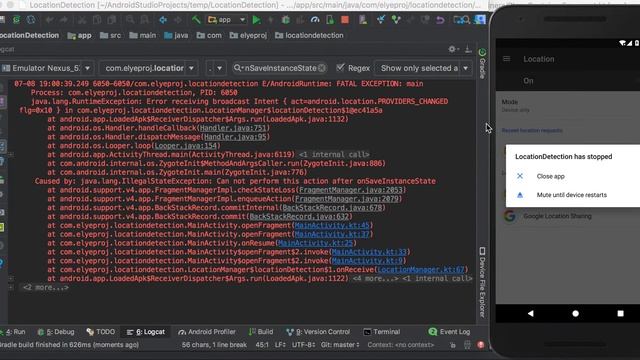Open Search Everywhere magnifier at toolbar end
The width and height of the screenshot is (640, 360).
click(466, 20)
